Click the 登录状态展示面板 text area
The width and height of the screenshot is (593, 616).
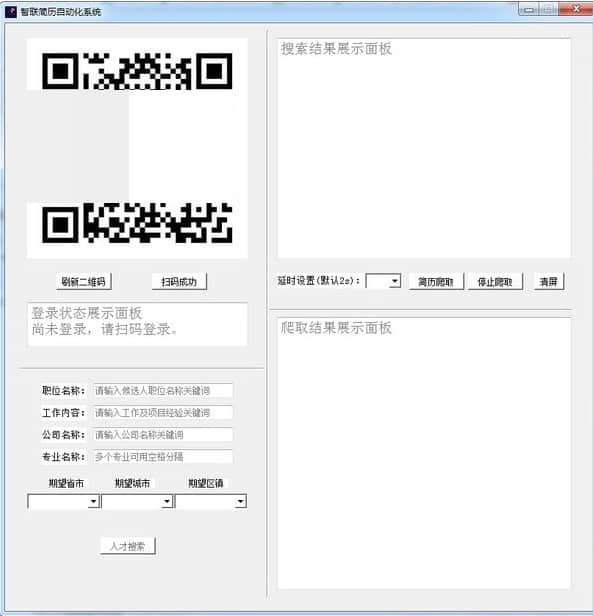pos(137,324)
